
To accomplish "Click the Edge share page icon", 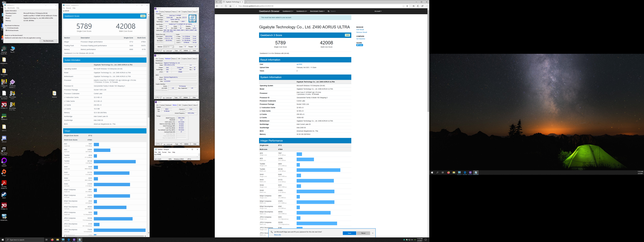I will click(423, 6).
